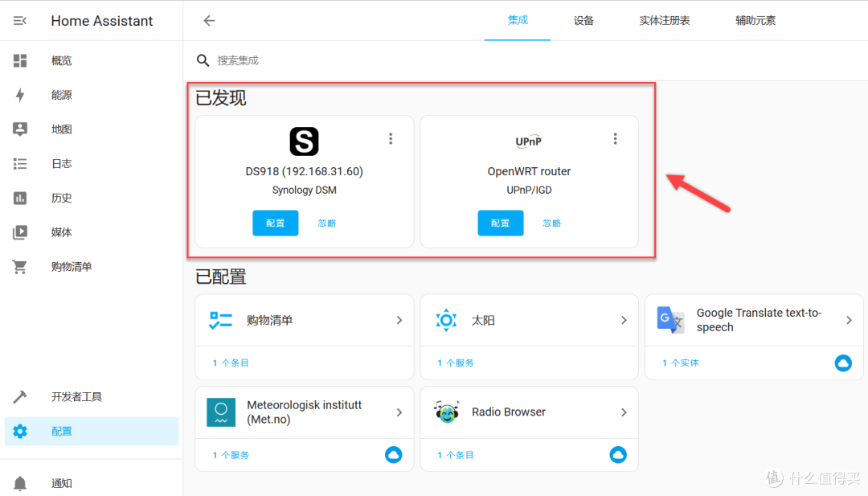Open the 1 个实体 link under Google Translate

tap(681, 363)
